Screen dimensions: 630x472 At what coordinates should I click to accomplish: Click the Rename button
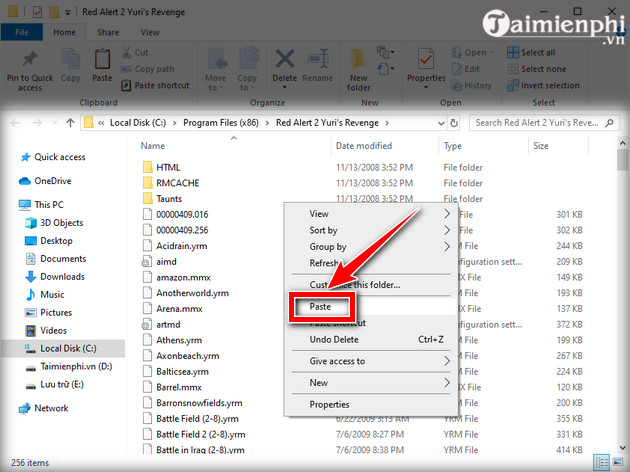317,66
